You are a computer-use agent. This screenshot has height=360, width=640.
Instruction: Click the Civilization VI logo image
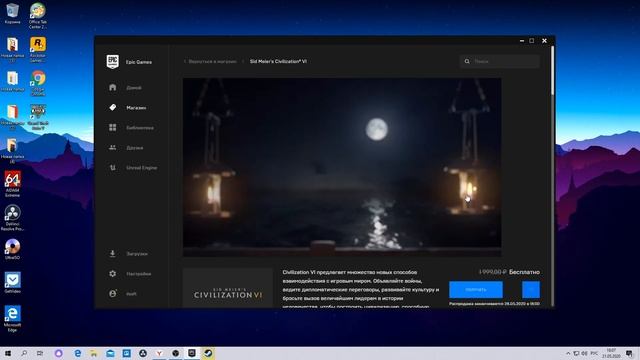(x=228, y=288)
